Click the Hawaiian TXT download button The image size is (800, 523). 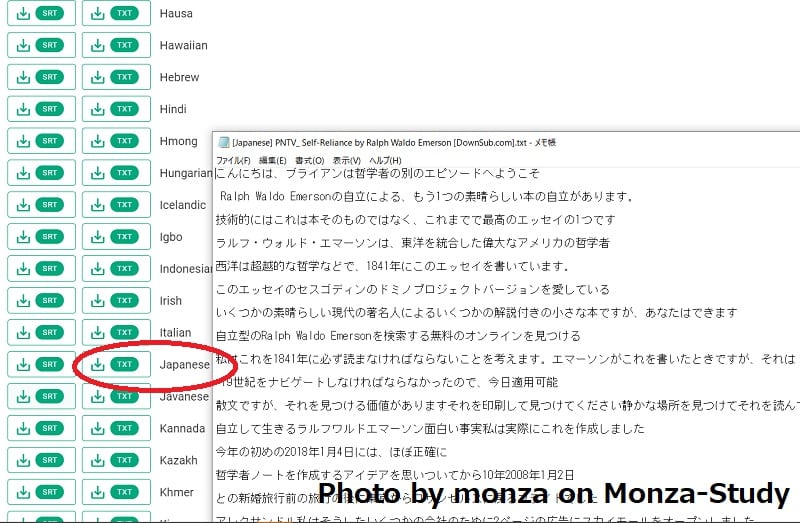click(115, 46)
